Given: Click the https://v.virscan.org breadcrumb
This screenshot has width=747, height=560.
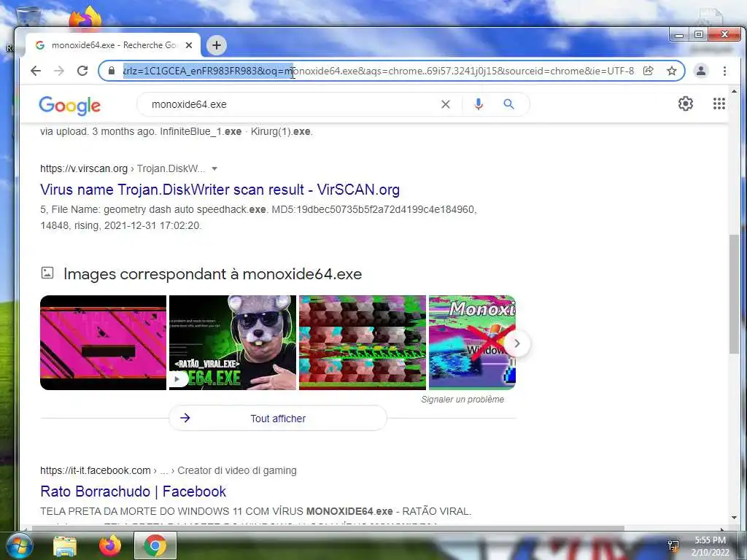Looking at the screenshot, I should [x=84, y=168].
